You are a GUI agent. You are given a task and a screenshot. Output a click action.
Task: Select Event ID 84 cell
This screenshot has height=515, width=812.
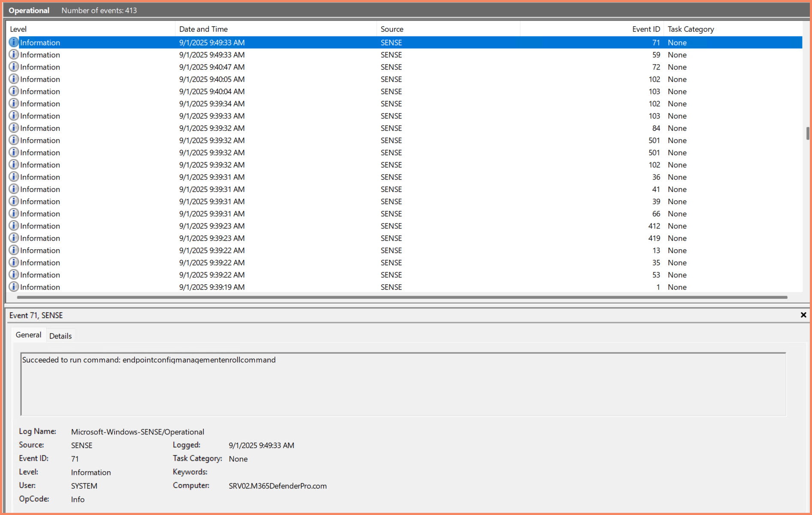pos(656,128)
